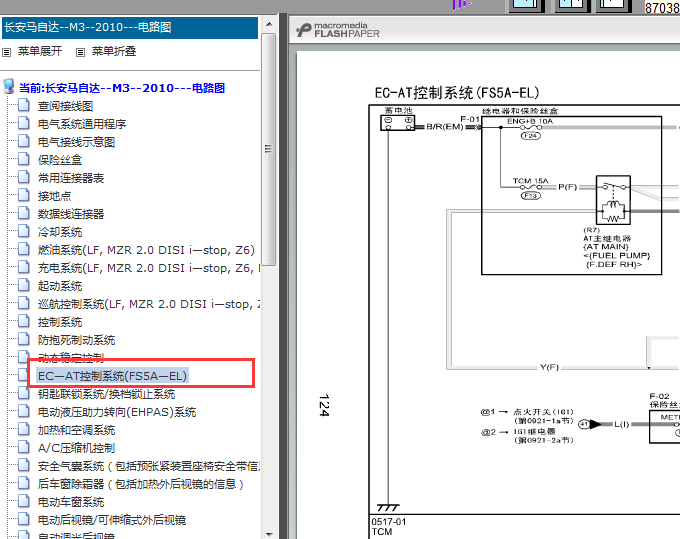The image size is (680, 539).
Task: Open 充电系统(LF, MZR 2.0 DISI i-stop, Z6 entry
Action: [x=149, y=268]
